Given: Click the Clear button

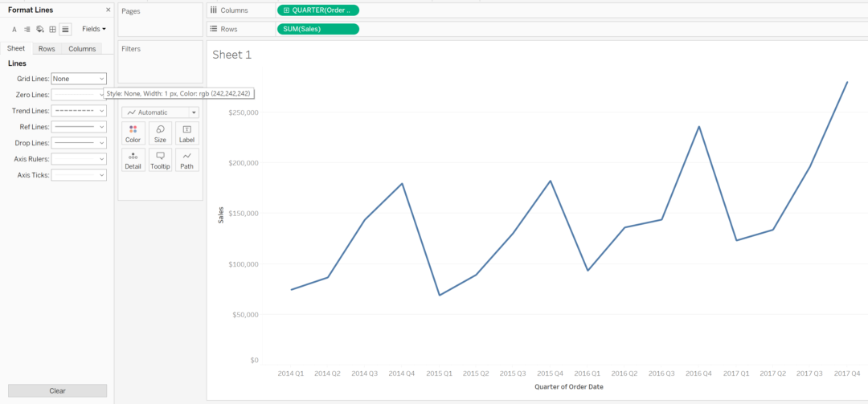Looking at the screenshot, I should point(58,390).
